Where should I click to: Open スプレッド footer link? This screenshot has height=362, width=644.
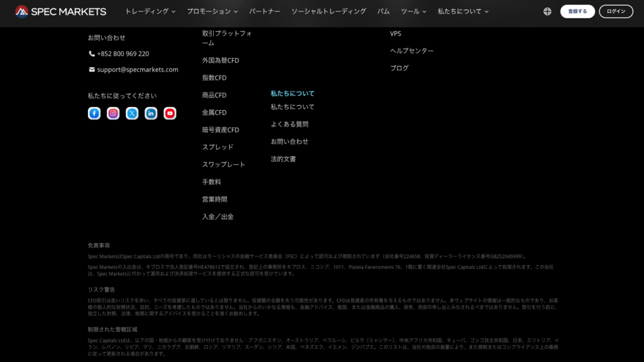click(218, 147)
